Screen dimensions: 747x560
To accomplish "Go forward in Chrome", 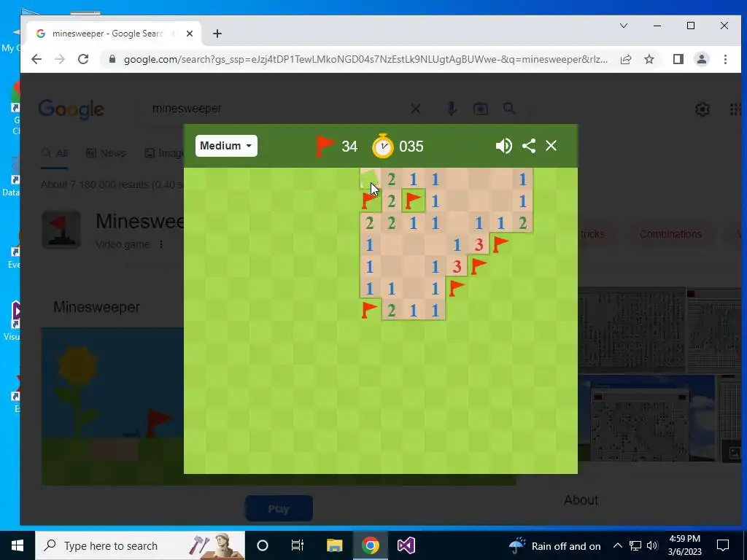I will 60,59.
